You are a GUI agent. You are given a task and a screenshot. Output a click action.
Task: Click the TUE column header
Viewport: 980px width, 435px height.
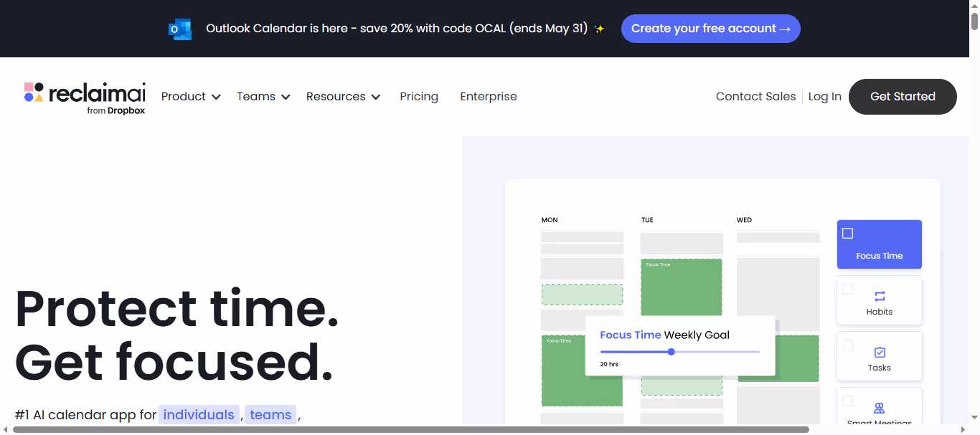647,220
